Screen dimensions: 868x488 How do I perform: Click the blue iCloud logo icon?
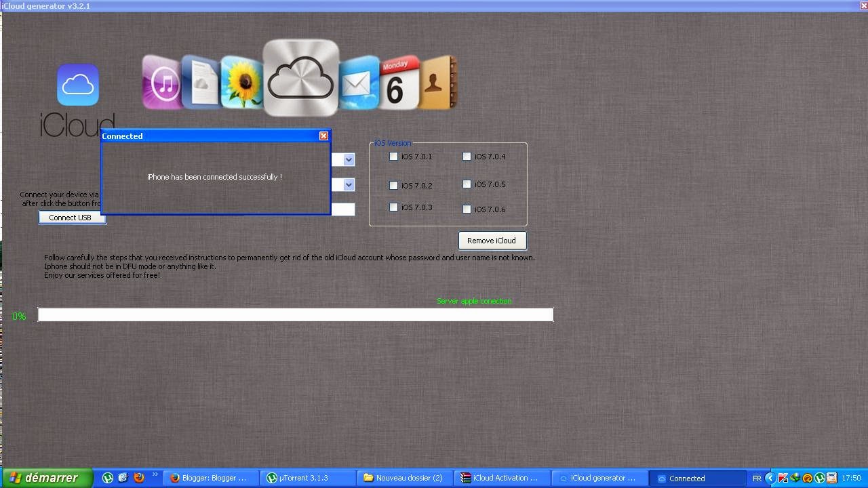78,85
